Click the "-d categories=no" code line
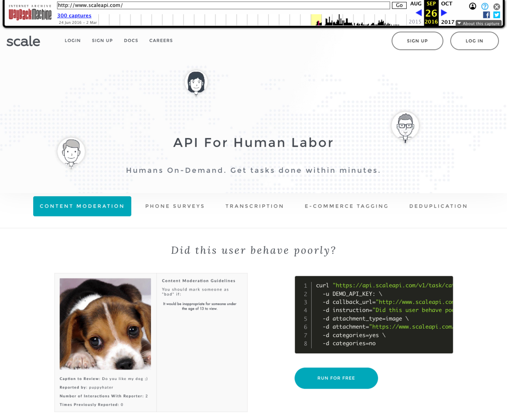This screenshot has width=507, height=420. (x=349, y=344)
